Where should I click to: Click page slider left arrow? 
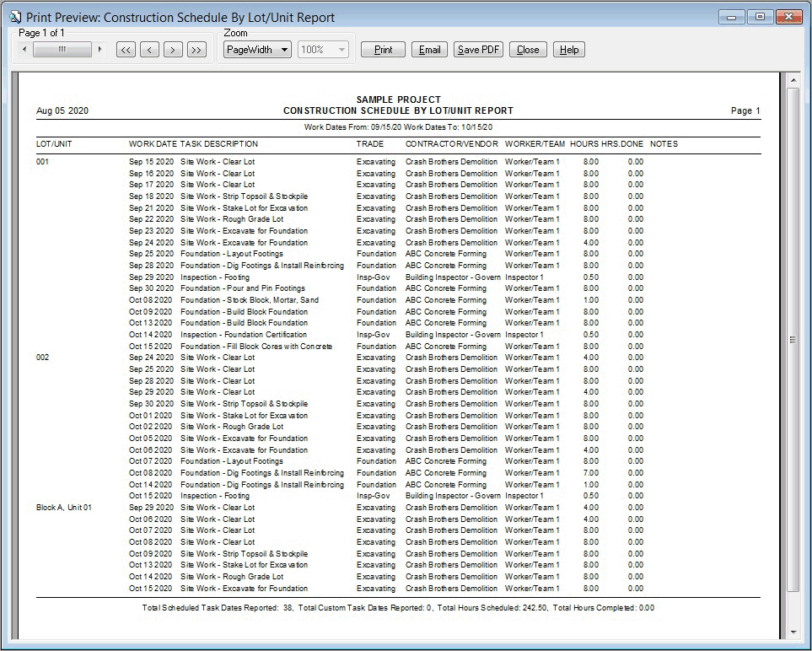(x=24, y=49)
